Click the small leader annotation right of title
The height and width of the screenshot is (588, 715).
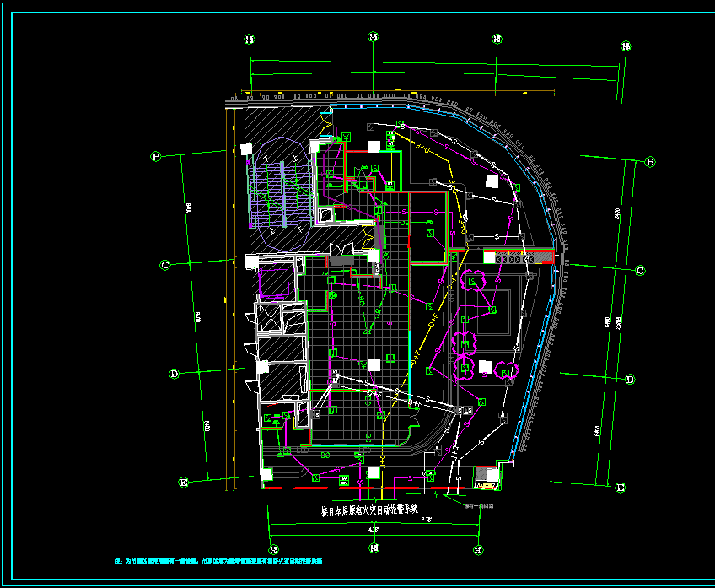pos(478,507)
